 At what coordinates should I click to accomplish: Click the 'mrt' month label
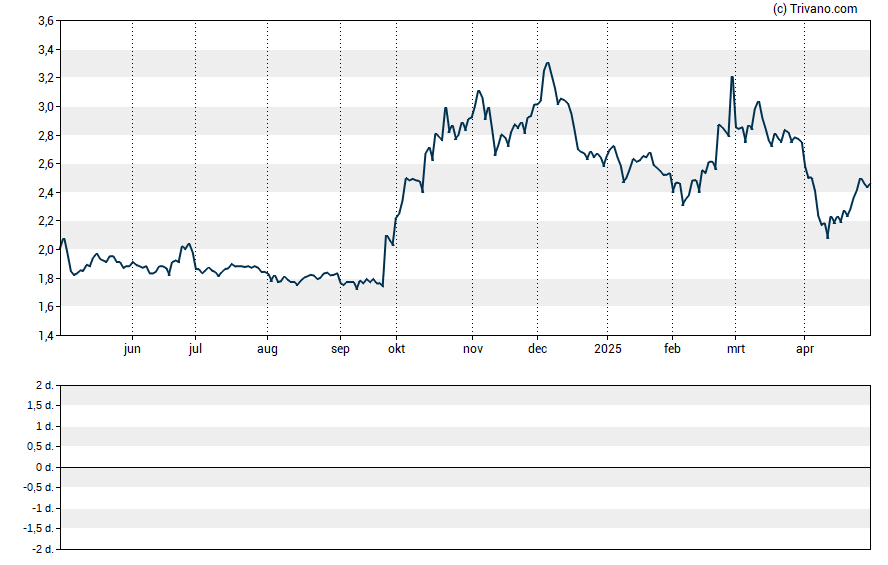(736, 349)
